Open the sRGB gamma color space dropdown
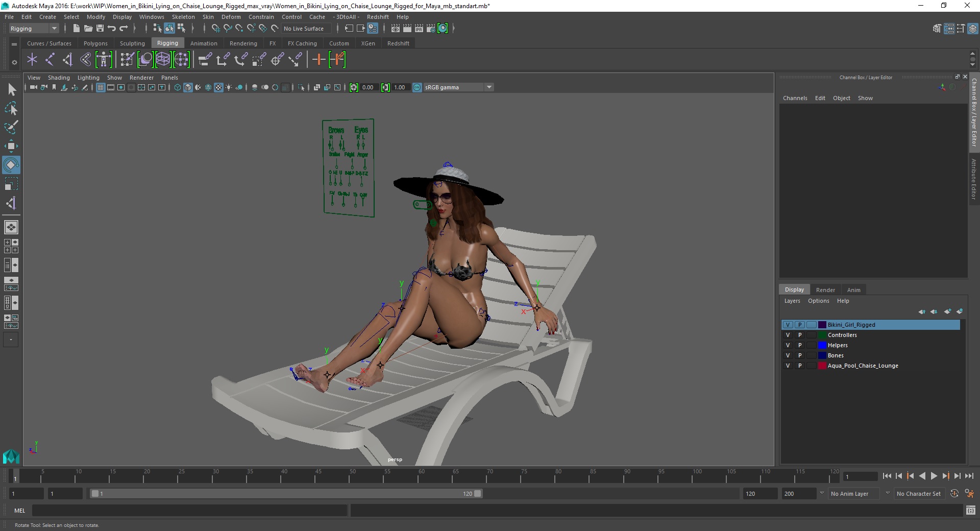The width and height of the screenshot is (980, 531). [458, 87]
